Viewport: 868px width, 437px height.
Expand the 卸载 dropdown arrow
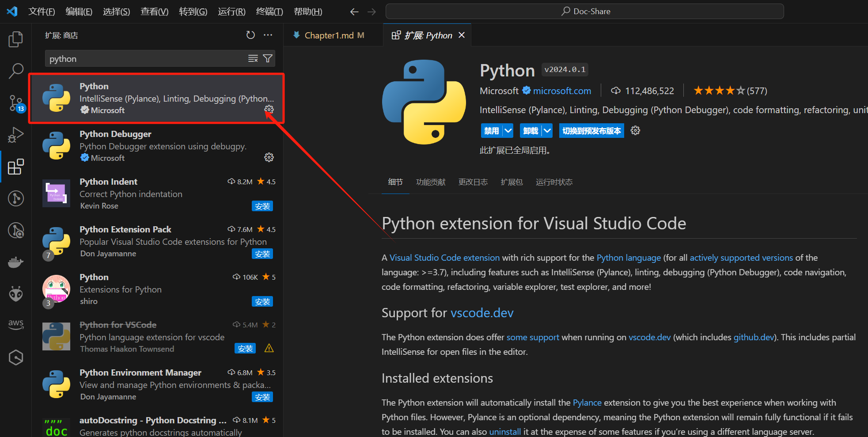click(547, 130)
